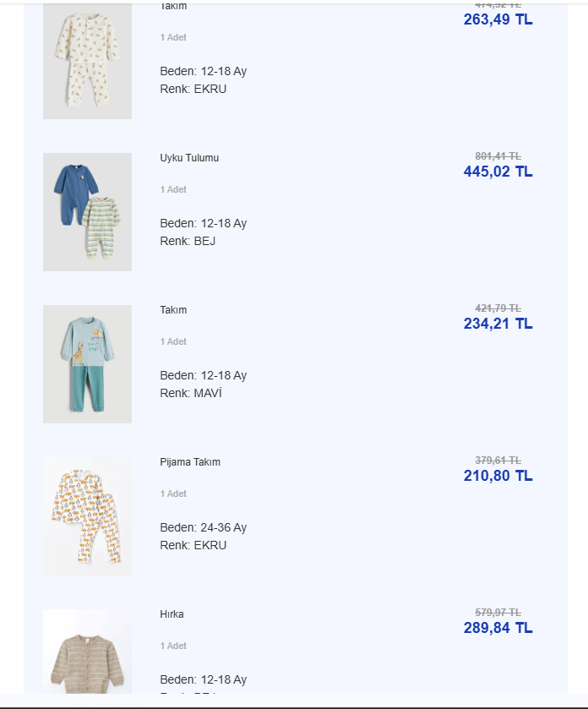Click the 263,49 TL price
This screenshot has height=709, width=588.
click(x=498, y=19)
